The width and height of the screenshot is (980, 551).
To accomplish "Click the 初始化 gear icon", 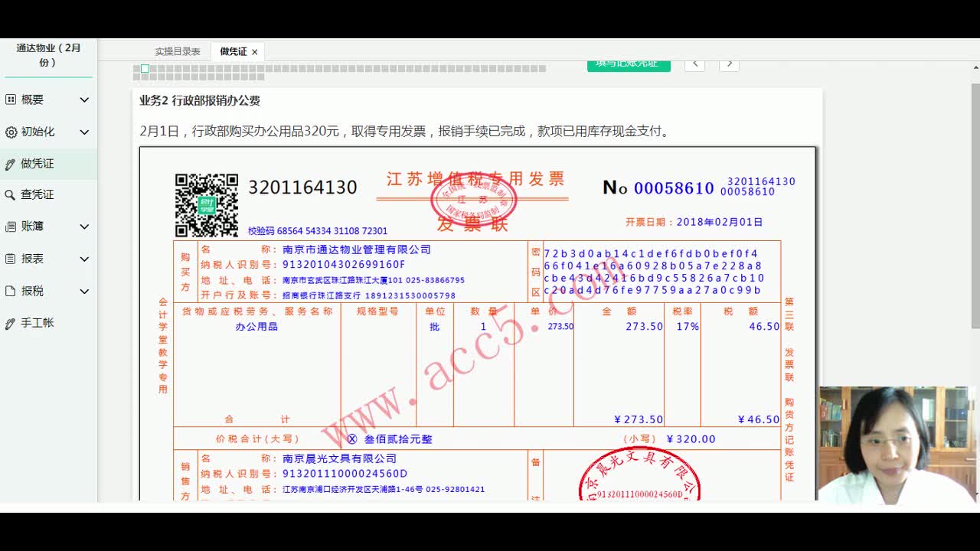I will tap(11, 132).
